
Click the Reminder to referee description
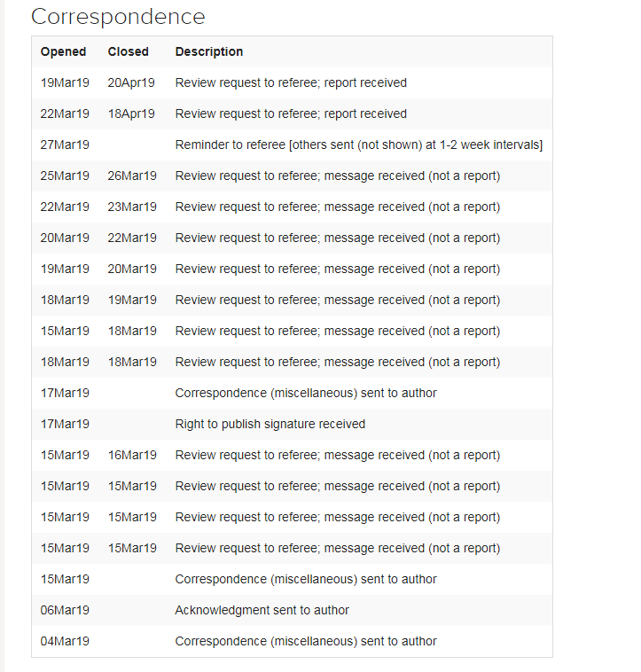358,145
